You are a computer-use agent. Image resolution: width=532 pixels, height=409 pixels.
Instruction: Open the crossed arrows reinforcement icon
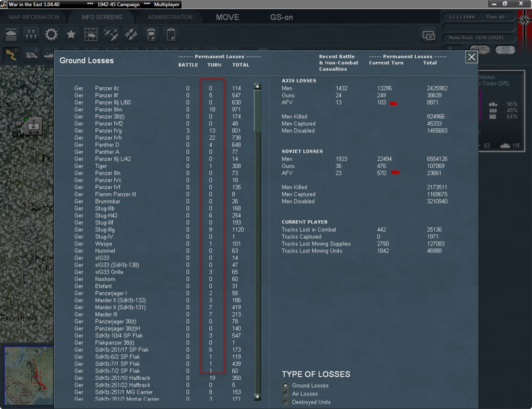click(131, 34)
